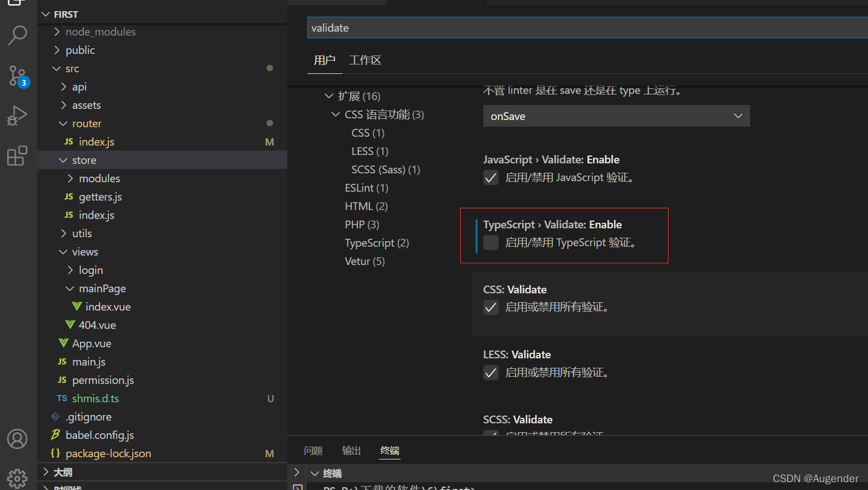Switch to 工作区 settings tab
The image size is (868, 490).
tap(365, 60)
